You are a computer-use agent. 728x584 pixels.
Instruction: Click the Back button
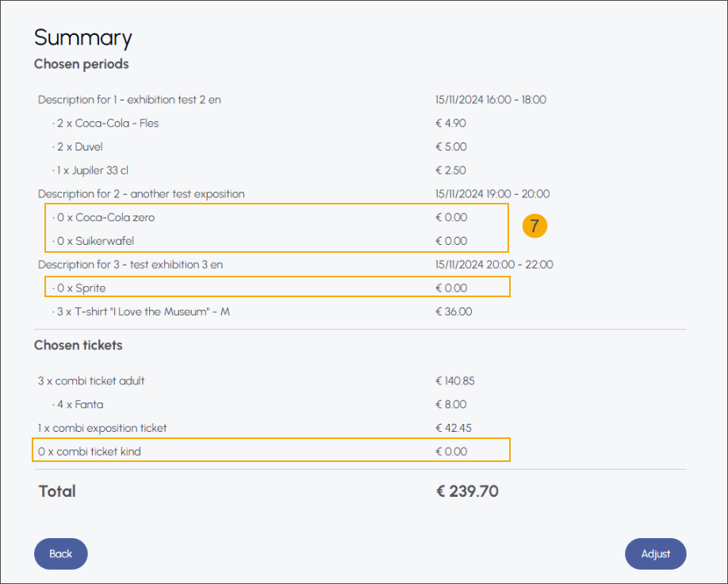pos(60,554)
